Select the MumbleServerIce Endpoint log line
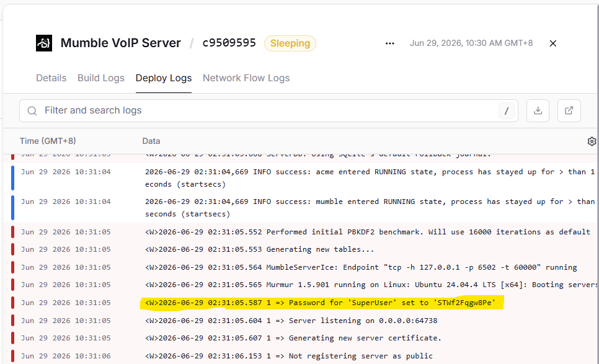Image resolution: width=599 pixels, height=364 pixels. point(301,267)
